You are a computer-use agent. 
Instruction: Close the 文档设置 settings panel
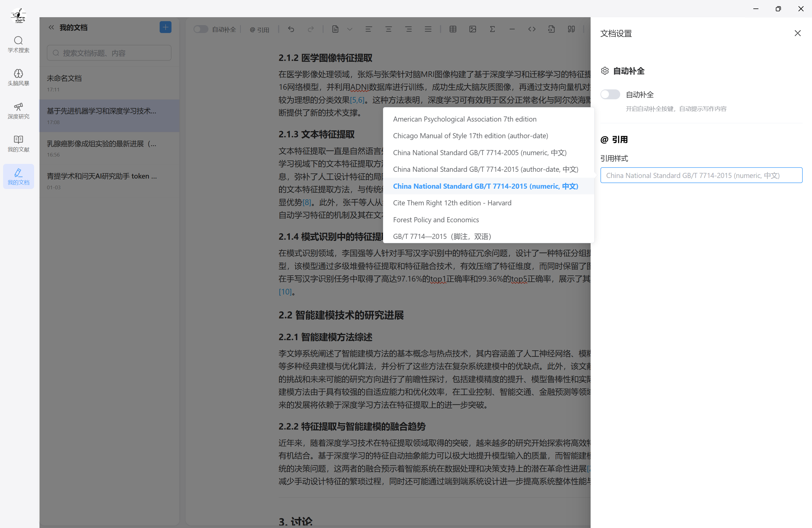tap(797, 33)
